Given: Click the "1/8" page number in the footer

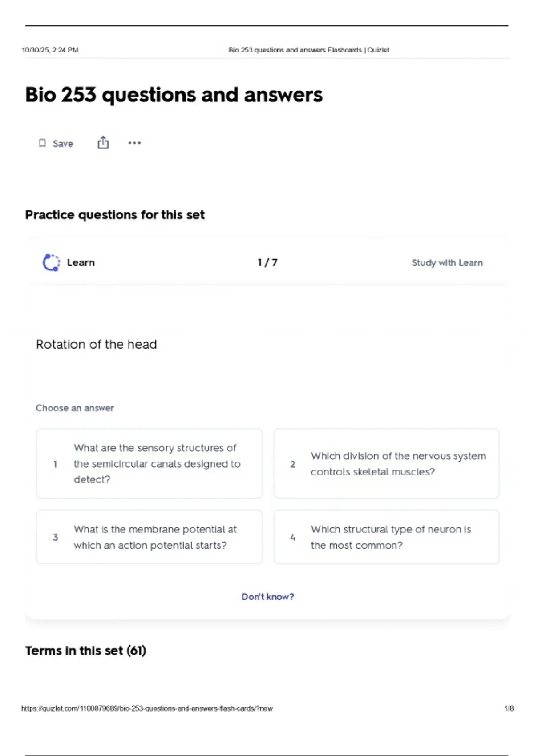Looking at the screenshot, I should (509, 708).
